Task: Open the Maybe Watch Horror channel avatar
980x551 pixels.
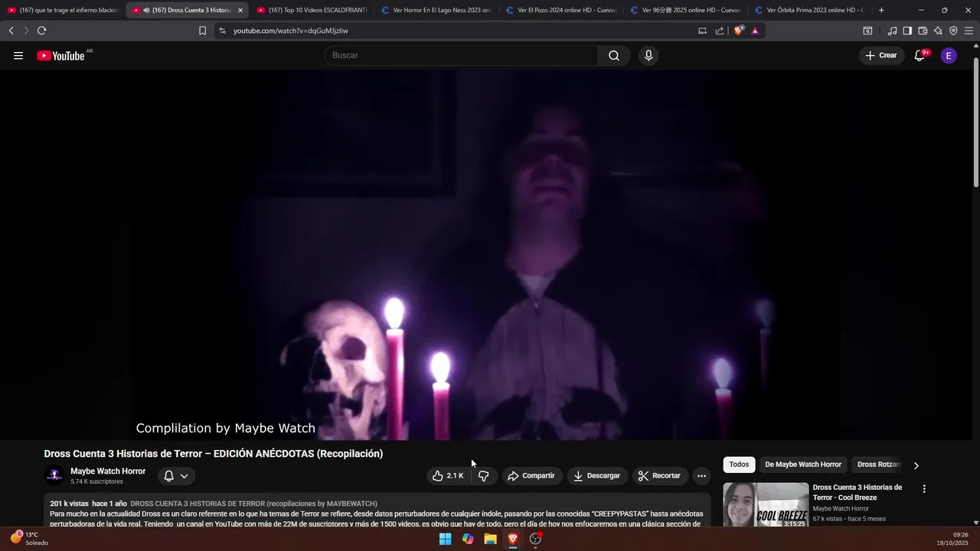Action: (x=54, y=475)
